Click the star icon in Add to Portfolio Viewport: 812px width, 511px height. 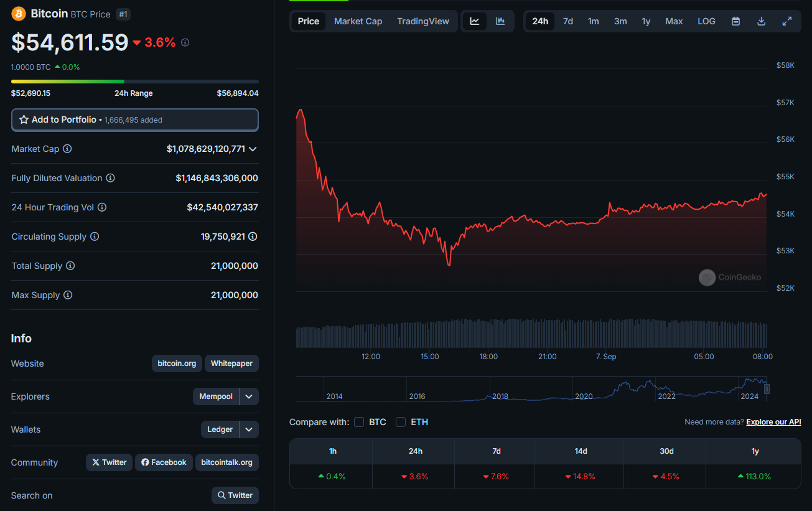[24, 120]
